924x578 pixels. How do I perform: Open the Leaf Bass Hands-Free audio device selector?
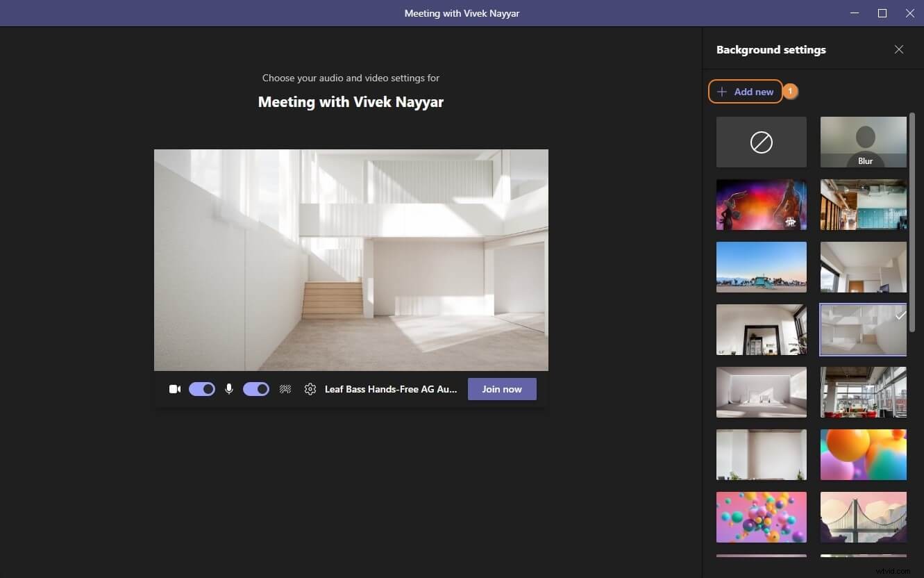pyautogui.click(x=391, y=389)
